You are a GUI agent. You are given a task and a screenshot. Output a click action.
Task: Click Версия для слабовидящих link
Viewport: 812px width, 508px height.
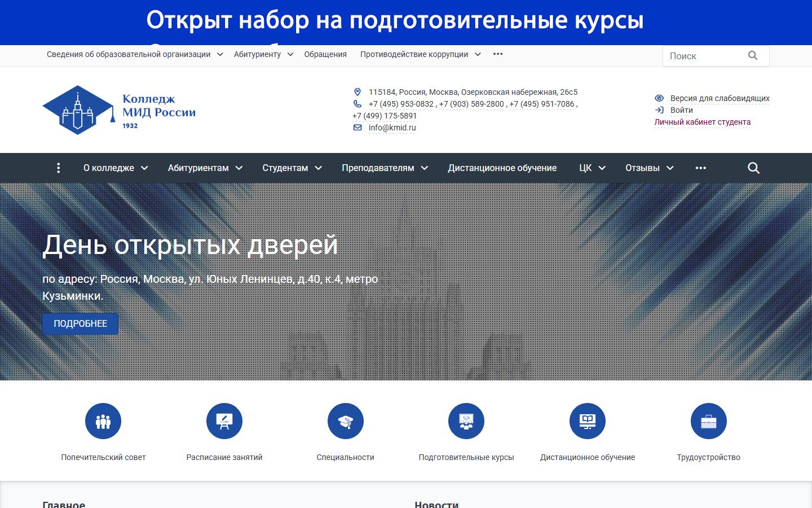click(x=720, y=98)
